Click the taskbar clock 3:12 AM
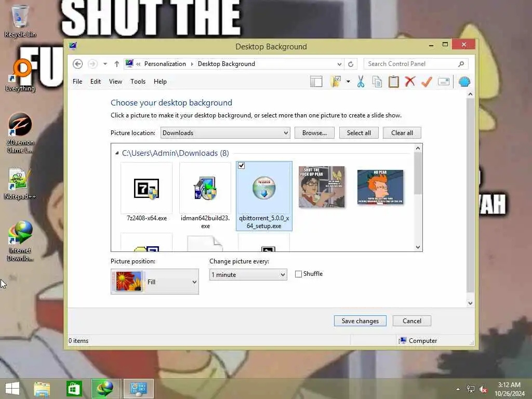532x399 pixels. pos(509,385)
